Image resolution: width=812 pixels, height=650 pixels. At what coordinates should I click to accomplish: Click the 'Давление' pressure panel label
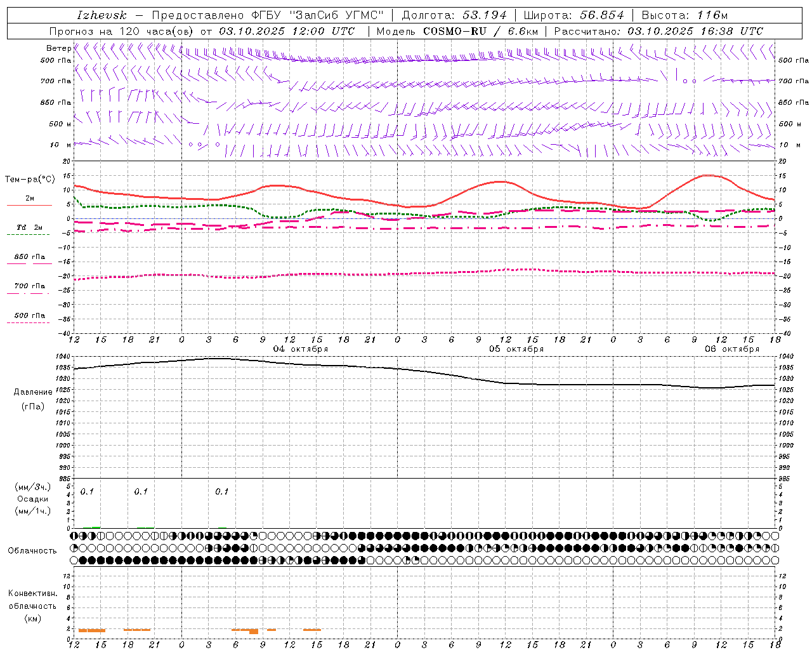pyautogui.click(x=33, y=392)
